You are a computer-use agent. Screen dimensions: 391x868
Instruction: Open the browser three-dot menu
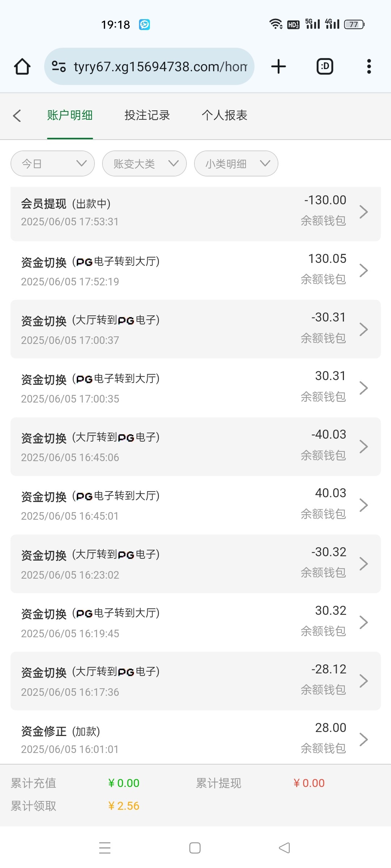tap(369, 67)
